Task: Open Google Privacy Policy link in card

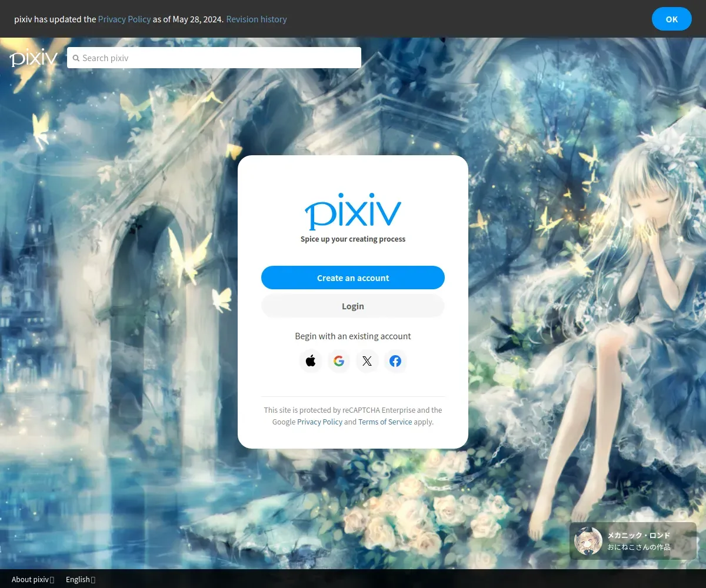Action: [x=319, y=422]
